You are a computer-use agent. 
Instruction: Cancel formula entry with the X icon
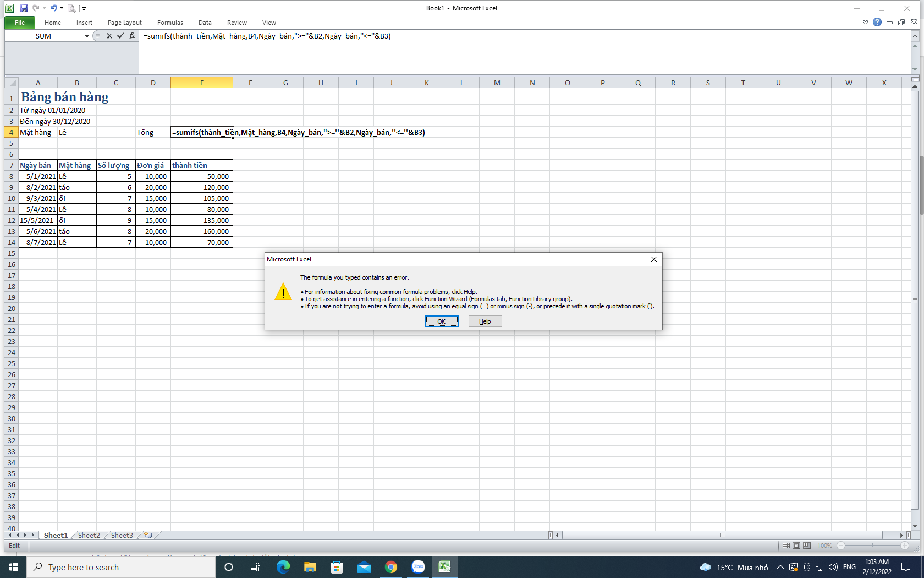tap(109, 36)
